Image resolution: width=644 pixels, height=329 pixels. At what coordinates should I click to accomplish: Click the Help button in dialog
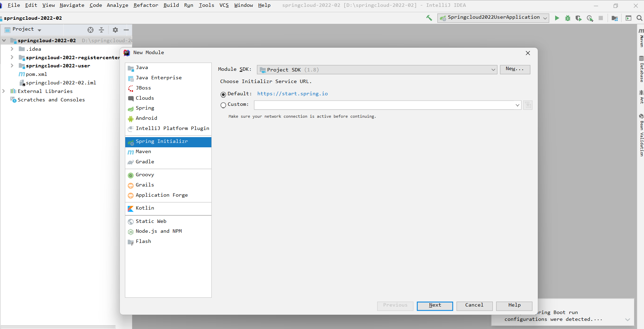(x=514, y=306)
